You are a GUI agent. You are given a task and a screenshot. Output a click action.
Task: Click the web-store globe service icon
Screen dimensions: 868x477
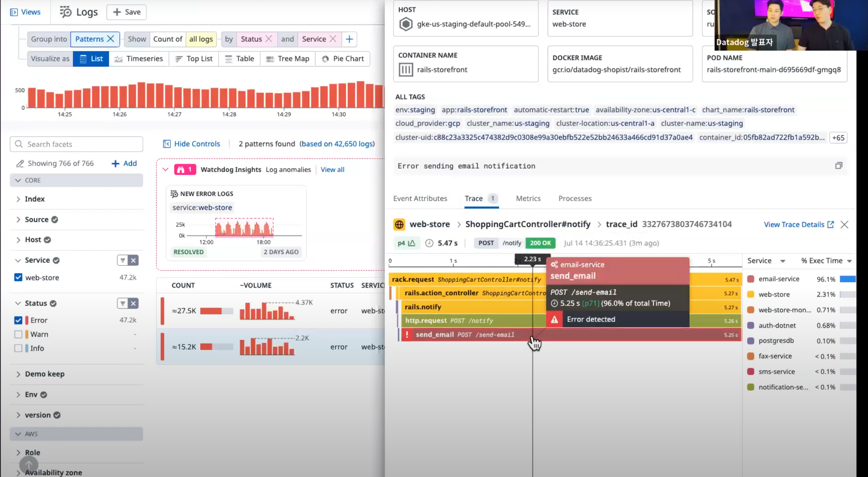pyautogui.click(x=399, y=224)
